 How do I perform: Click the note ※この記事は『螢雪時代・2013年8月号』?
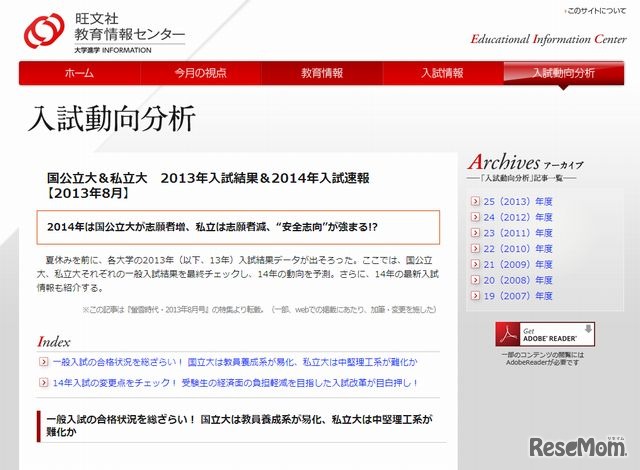click(259, 310)
